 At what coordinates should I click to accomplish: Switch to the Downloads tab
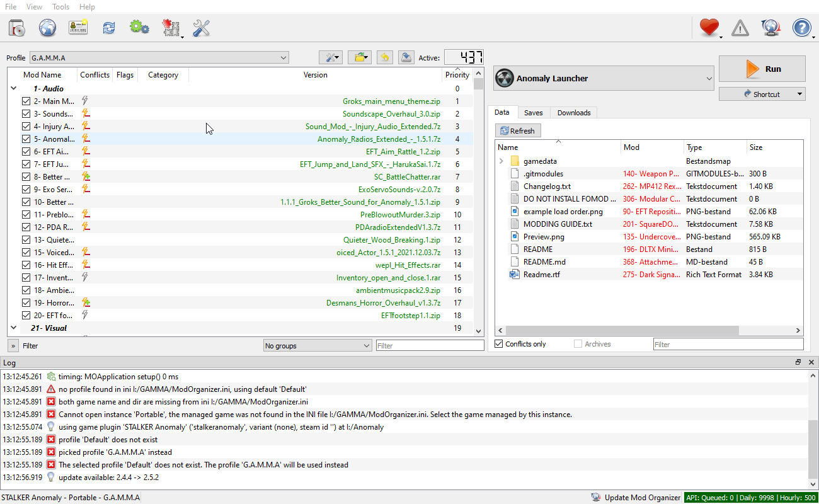click(574, 113)
